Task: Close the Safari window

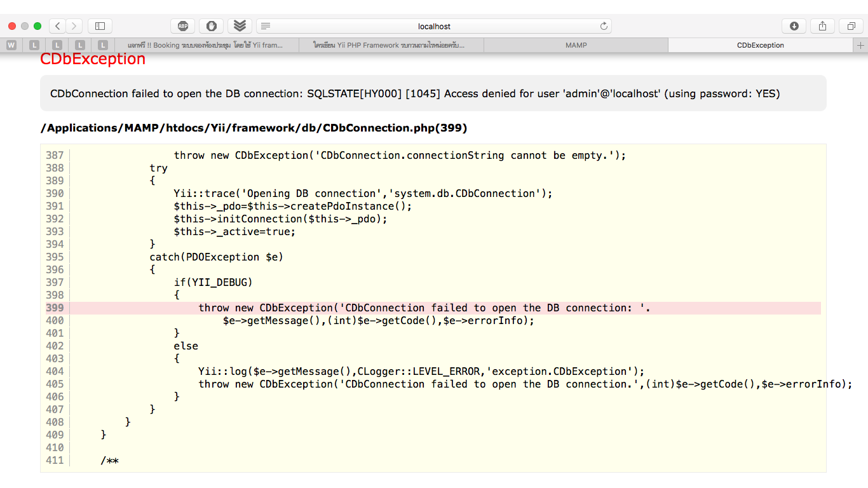Action: coord(12,26)
